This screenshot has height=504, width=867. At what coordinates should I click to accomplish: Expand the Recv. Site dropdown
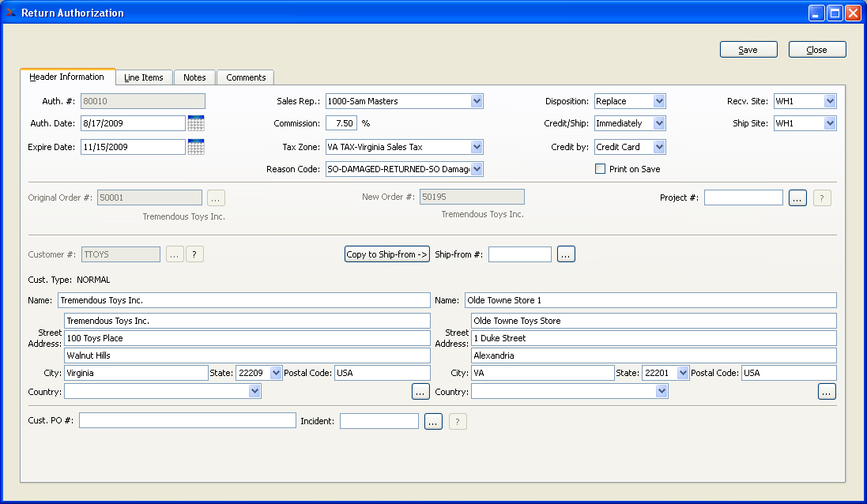click(x=829, y=101)
